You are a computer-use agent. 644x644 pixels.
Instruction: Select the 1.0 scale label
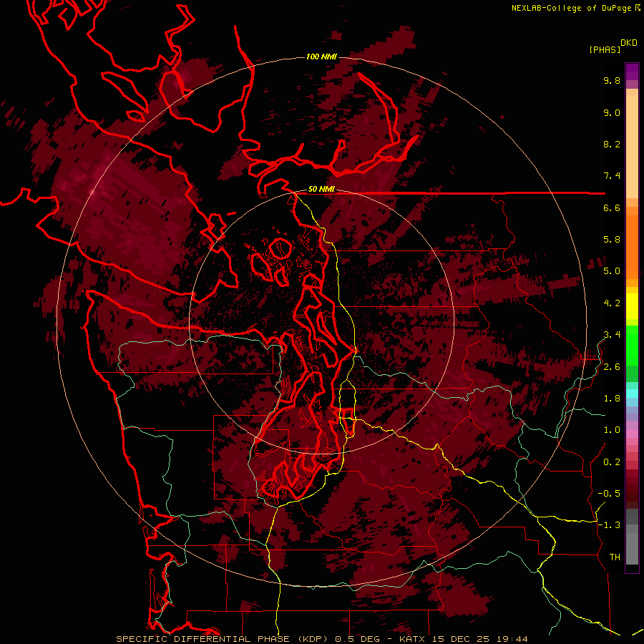[612, 430]
